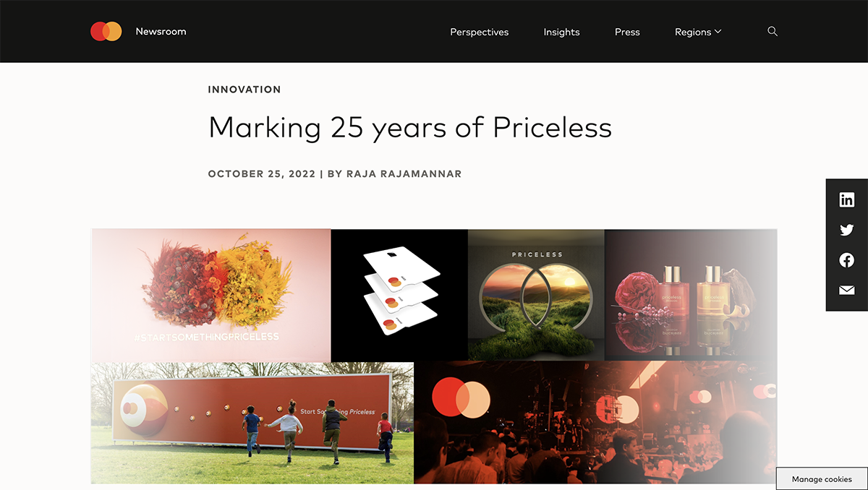The height and width of the screenshot is (490, 868).
Task: Click the Newsroom home link
Action: click(x=161, y=31)
